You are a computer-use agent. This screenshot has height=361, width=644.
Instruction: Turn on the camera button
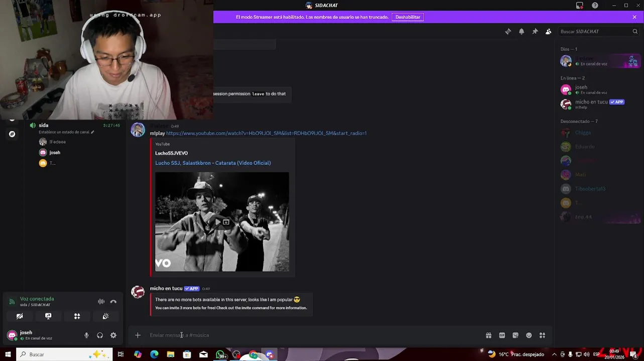[x=20, y=316]
